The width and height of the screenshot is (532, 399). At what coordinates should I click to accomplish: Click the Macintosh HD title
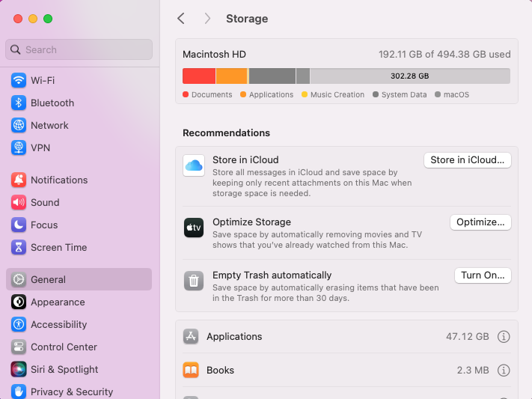point(215,55)
